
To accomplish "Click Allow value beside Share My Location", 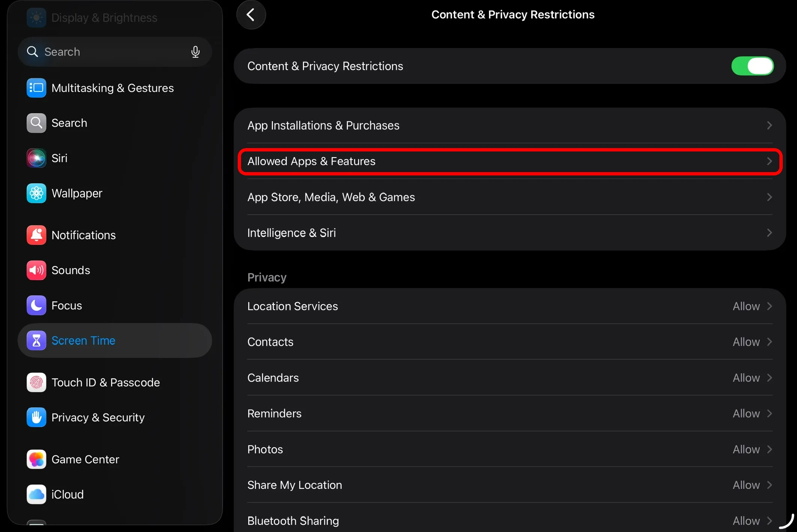I will point(746,485).
